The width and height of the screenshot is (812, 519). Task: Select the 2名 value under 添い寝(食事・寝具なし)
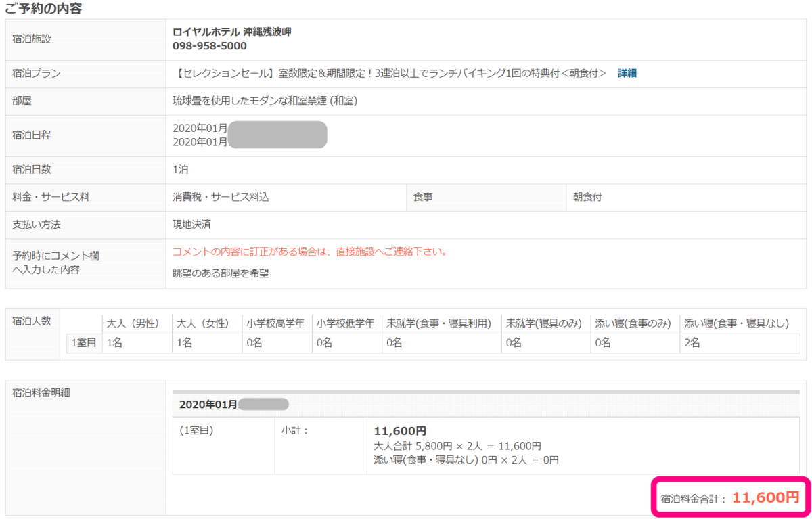692,343
